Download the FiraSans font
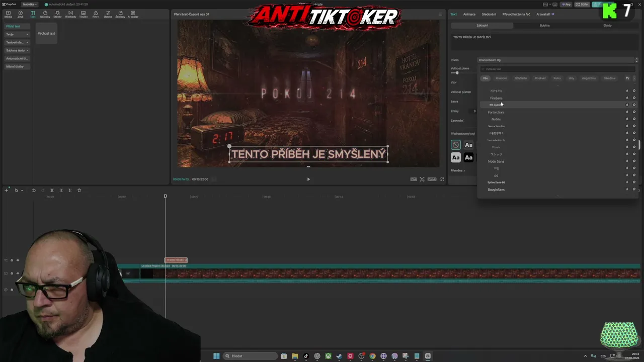Viewport: 644px width, 362px height. tap(627, 98)
